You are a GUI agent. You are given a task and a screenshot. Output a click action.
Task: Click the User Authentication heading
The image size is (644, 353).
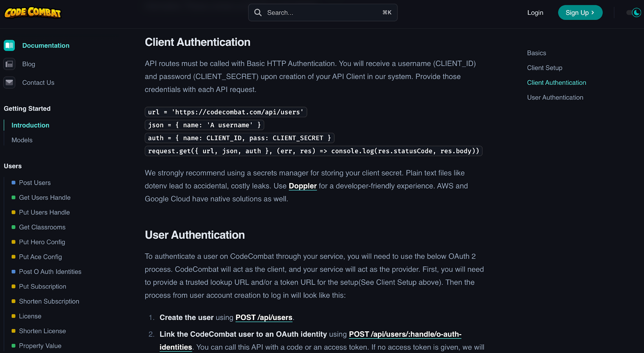[195, 235]
